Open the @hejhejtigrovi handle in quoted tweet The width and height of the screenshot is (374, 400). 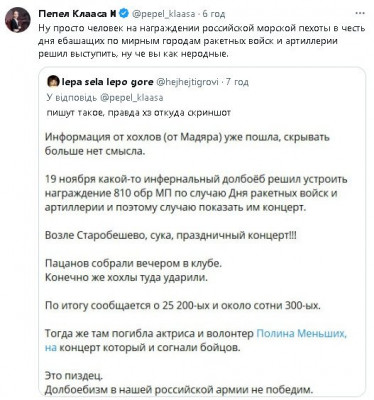click(x=188, y=82)
